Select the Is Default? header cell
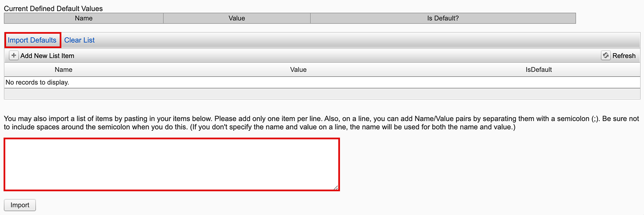Viewport: 644px width, 215px height. pos(443,18)
